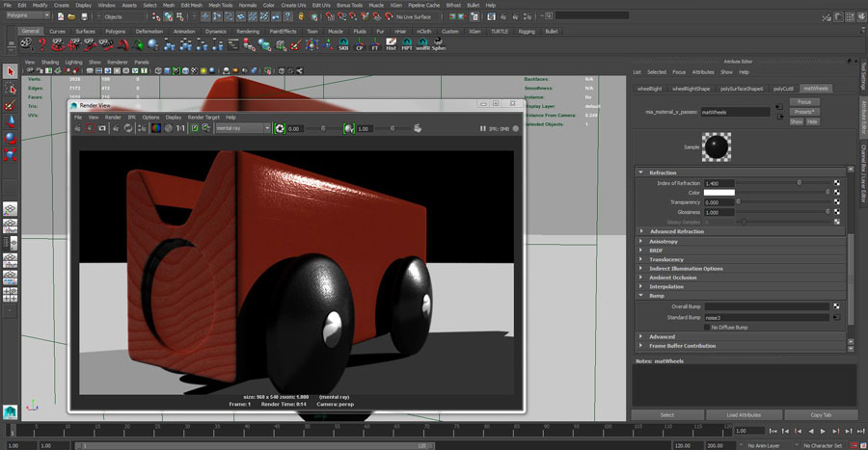Click the FT shelf icon
868x450 pixels.
pyautogui.click(x=375, y=44)
